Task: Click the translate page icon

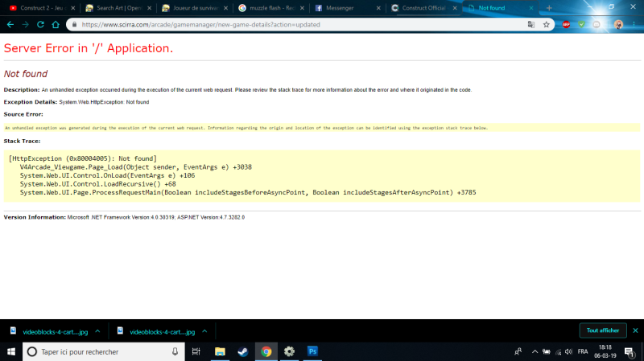Action: (x=531, y=25)
